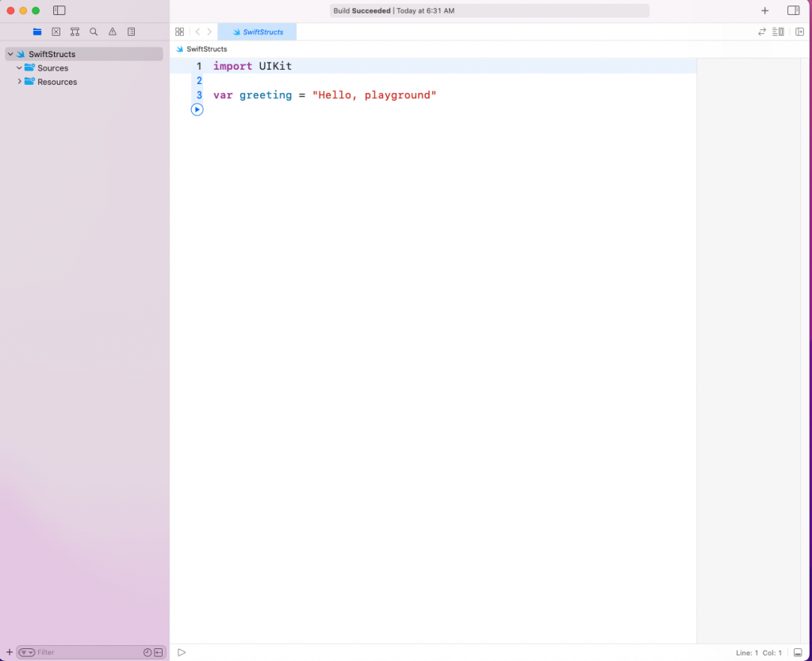The width and height of the screenshot is (812, 661).
Task: Click the greeting variable name
Action: click(266, 95)
